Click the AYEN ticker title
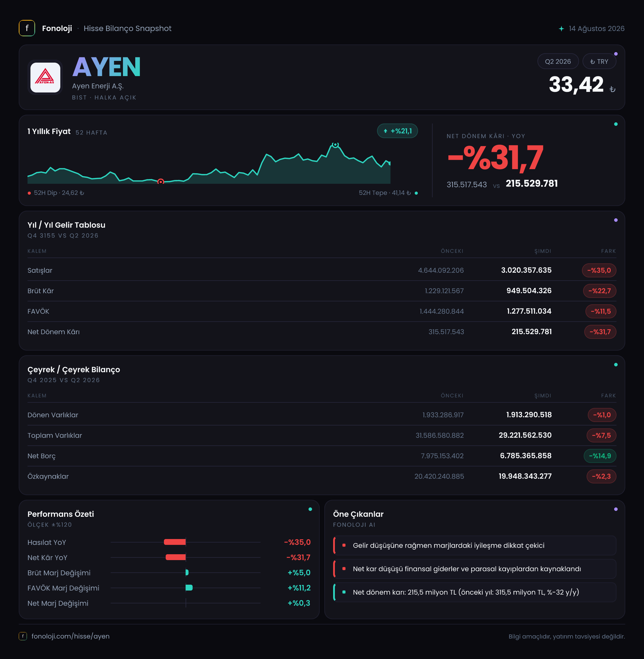644x659 pixels. tap(107, 67)
